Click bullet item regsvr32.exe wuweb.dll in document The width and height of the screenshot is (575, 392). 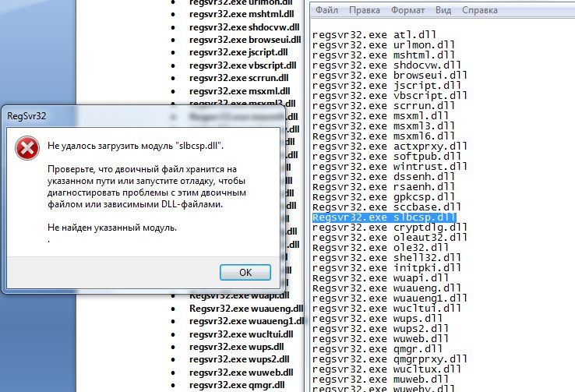click(241, 373)
